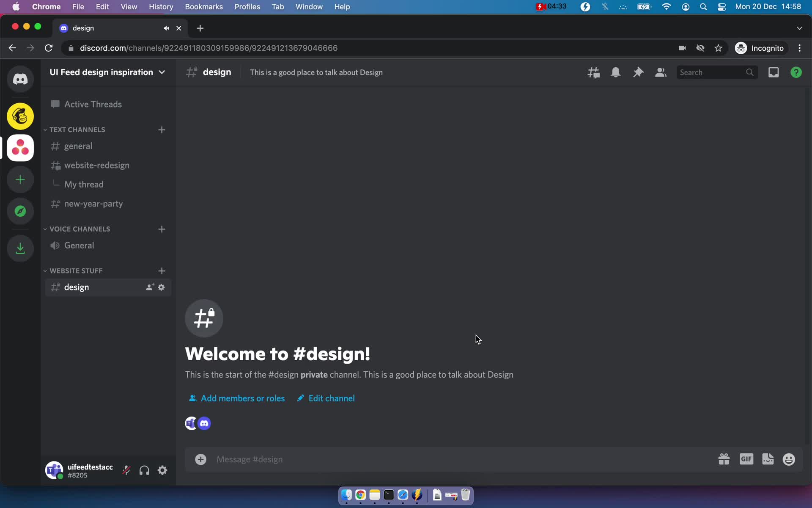812x508 pixels.
Task: Select the new-year-party channel
Action: [93, 203]
